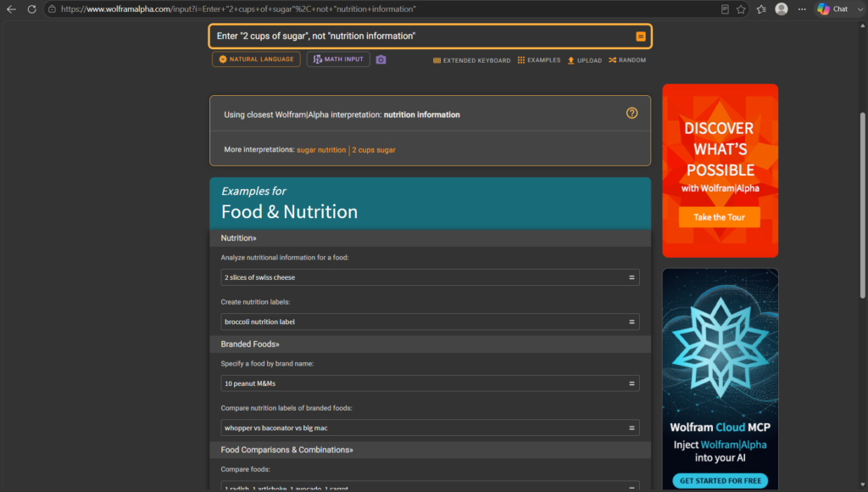Select the '10 peanut M&Ms' example
868x492 pixels.
click(x=430, y=383)
